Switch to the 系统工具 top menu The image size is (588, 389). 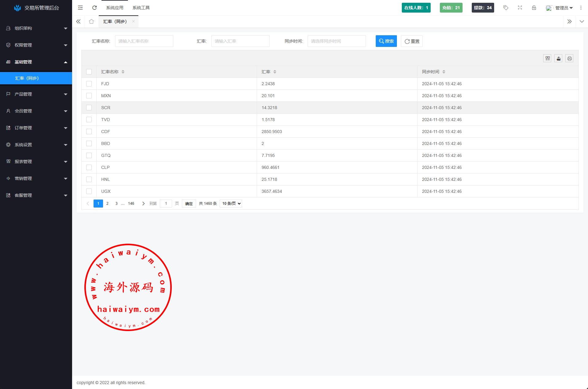[141, 8]
